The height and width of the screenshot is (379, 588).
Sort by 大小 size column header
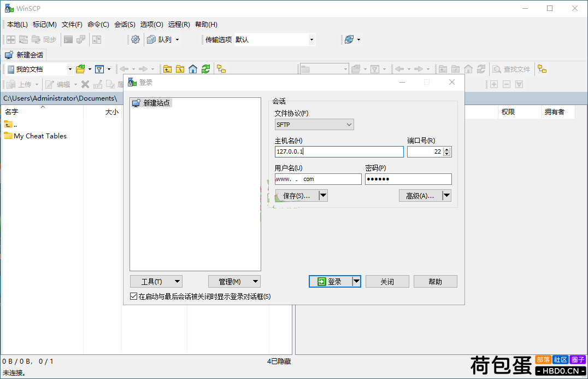click(x=102, y=112)
